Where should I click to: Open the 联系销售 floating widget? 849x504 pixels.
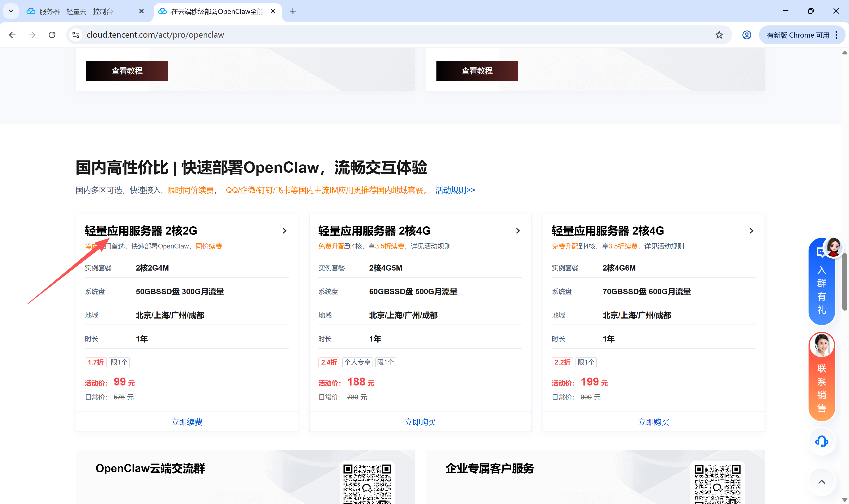[822, 377]
